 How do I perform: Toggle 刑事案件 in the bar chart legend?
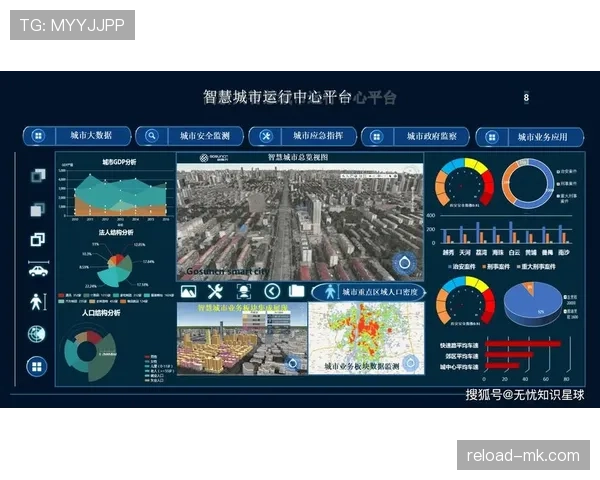pyautogui.click(x=496, y=266)
